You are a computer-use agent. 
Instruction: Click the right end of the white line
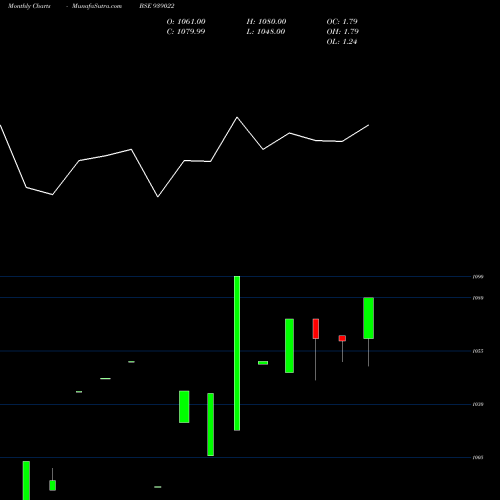(368, 125)
